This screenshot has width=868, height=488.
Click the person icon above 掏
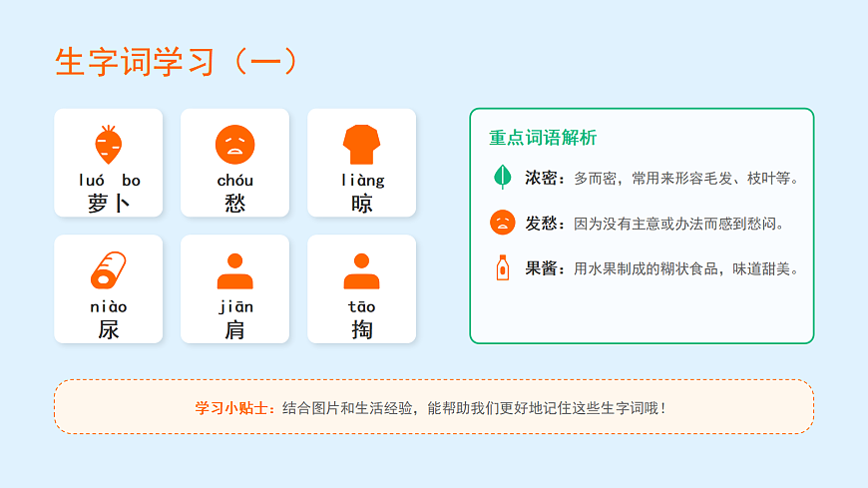[361, 270]
